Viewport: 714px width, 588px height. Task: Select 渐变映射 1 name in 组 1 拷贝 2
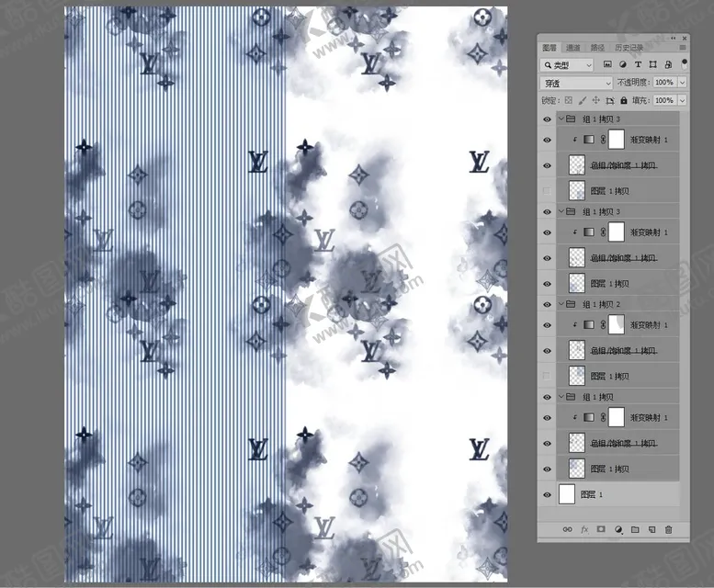(x=650, y=325)
